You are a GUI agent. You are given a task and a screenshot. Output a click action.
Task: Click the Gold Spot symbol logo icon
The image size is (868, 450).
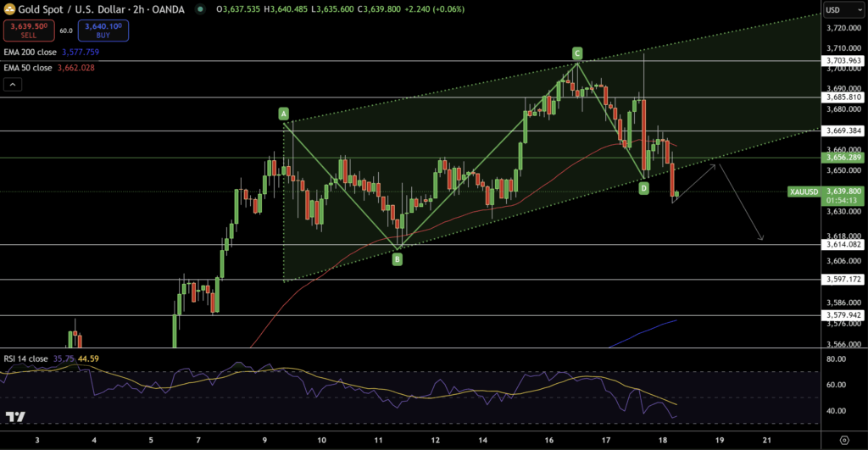11,10
